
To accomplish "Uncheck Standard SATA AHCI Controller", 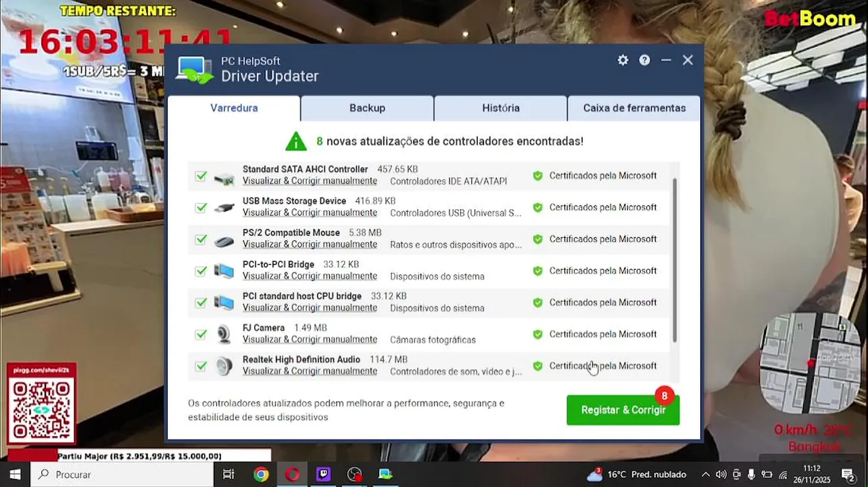I will (x=201, y=176).
